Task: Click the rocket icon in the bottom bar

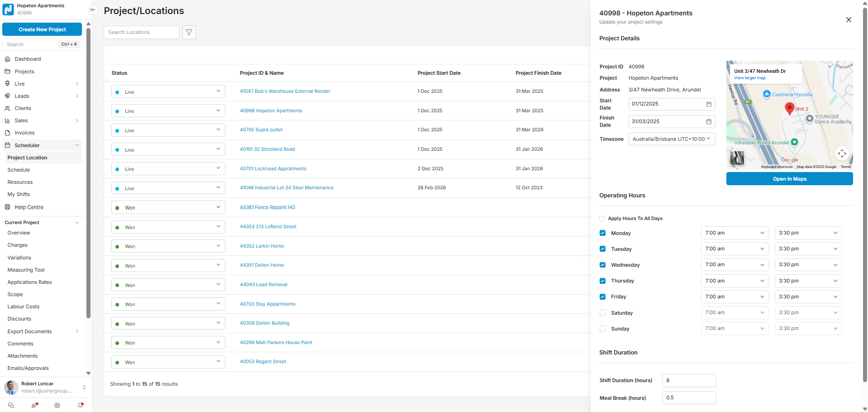Action: tap(34, 405)
